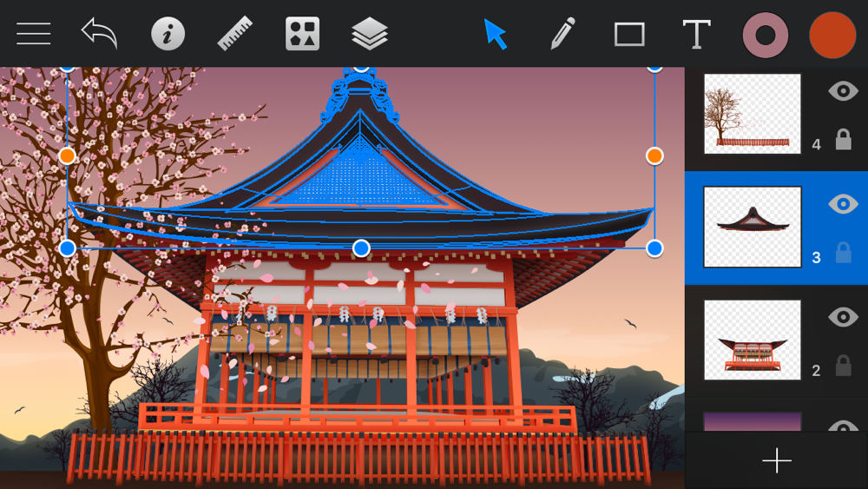Screen dimensions: 868x489
Task: Select layer 2 temple thumbnail
Action: [x=753, y=340]
